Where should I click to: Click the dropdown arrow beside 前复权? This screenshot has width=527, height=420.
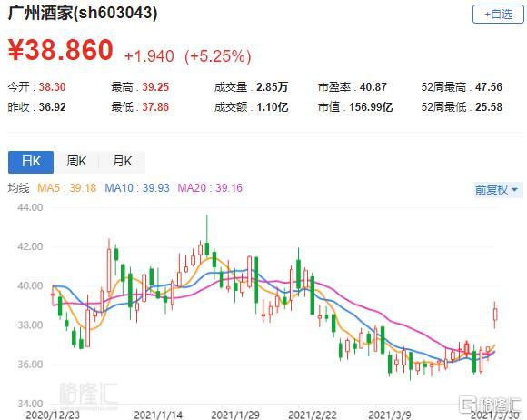pyautogui.click(x=514, y=190)
